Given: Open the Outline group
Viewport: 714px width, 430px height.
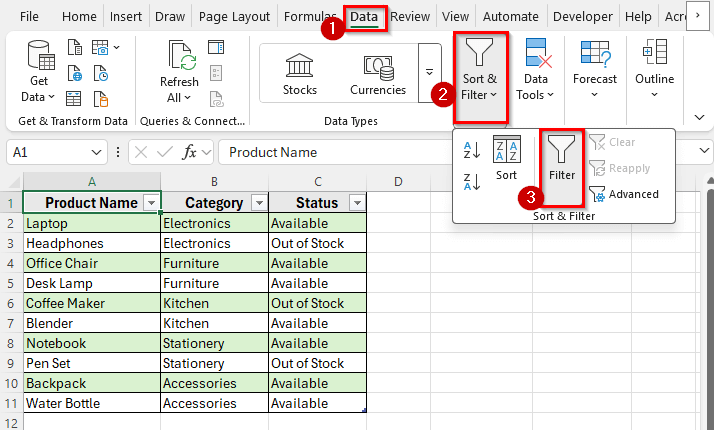Looking at the screenshot, I should point(655,70).
